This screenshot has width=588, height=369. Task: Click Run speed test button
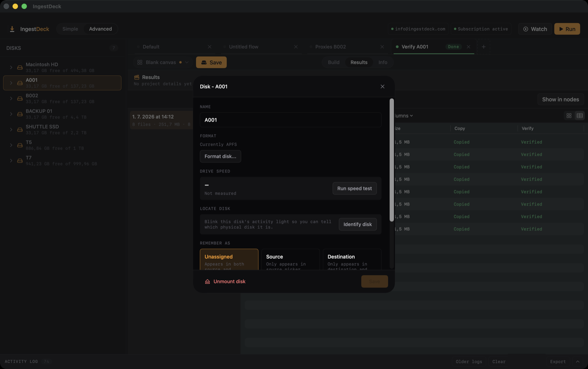pyautogui.click(x=355, y=189)
